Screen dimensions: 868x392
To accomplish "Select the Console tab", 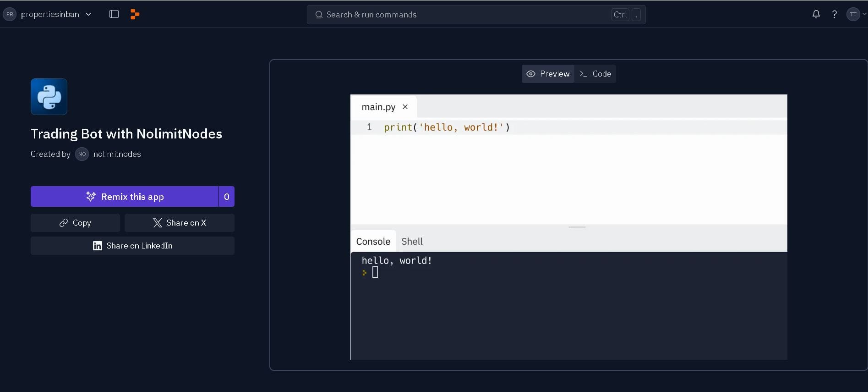I will click(x=373, y=241).
